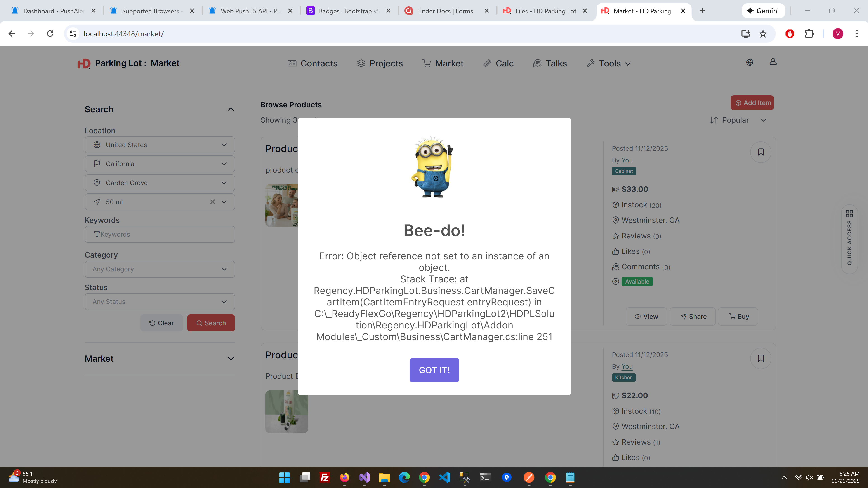Screen dimensions: 868x488
Task: Collapse the Search panel chevron
Action: click(x=231, y=109)
